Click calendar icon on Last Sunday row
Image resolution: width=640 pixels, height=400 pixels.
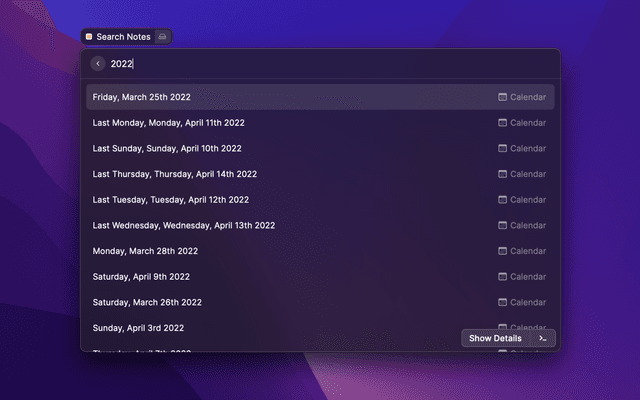click(503, 149)
